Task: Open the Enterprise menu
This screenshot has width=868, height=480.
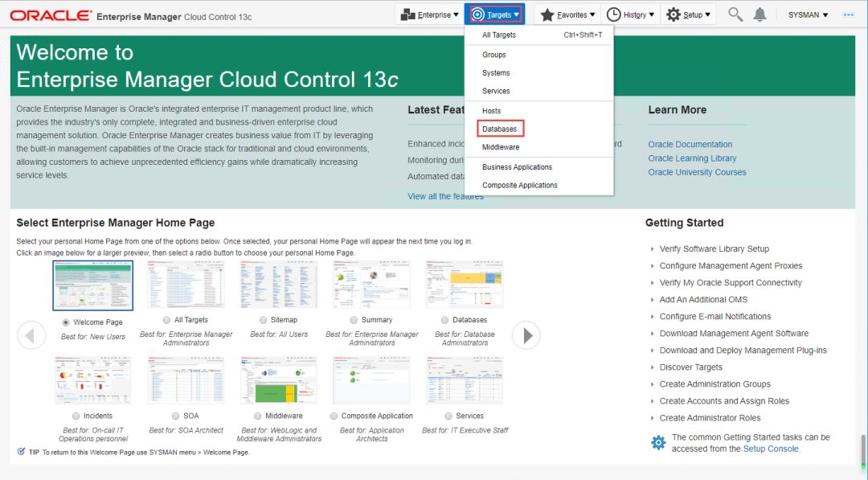Action: (x=429, y=15)
